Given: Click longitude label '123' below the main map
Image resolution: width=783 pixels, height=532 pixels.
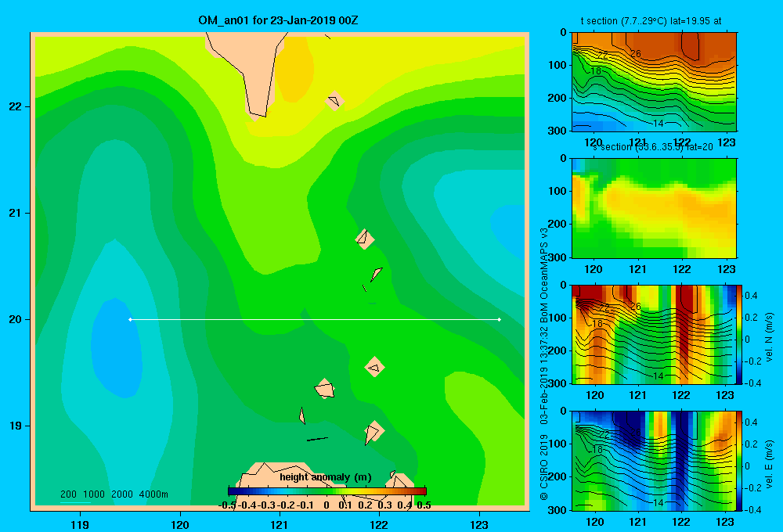Looking at the screenshot, I should tap(479, 524).
